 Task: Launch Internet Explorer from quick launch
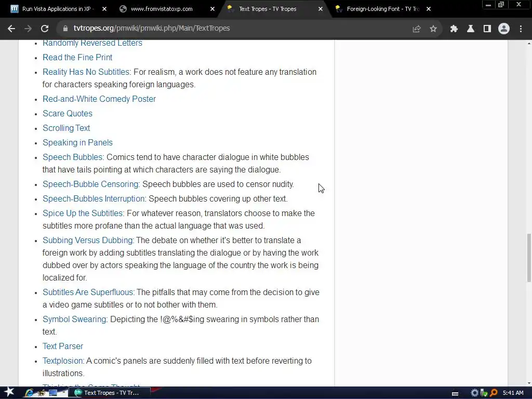click(x=30, y=393)
